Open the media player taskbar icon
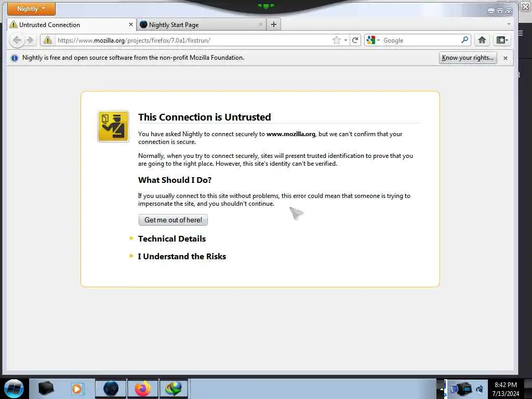The height and width of the screenshot is (399, 532). [77, 389]
